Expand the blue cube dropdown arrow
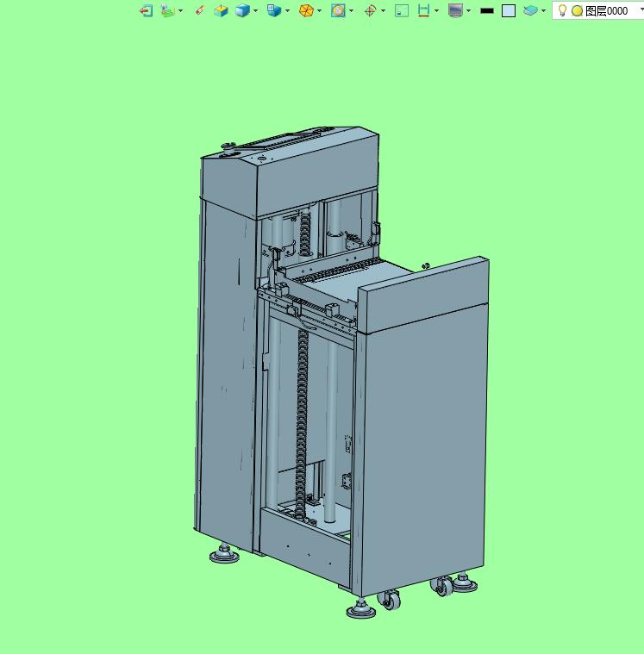644x654 pixels. pyautogui.click(x=255, y=11)
